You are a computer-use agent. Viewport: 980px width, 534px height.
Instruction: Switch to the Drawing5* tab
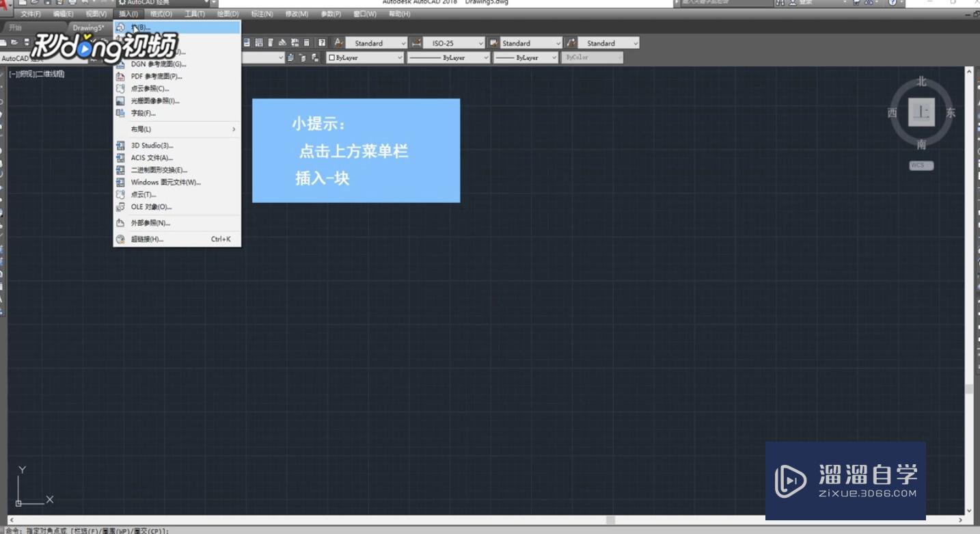89,28
